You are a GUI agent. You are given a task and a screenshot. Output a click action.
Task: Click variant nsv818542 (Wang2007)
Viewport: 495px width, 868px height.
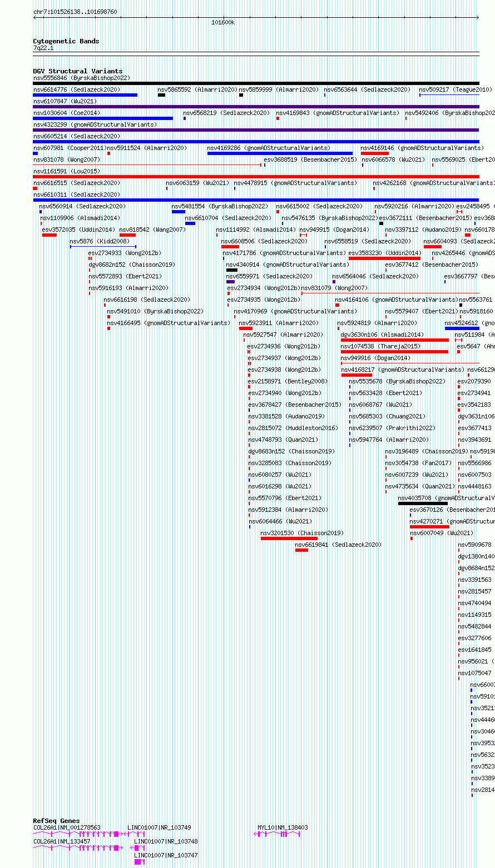pos(152,230)
